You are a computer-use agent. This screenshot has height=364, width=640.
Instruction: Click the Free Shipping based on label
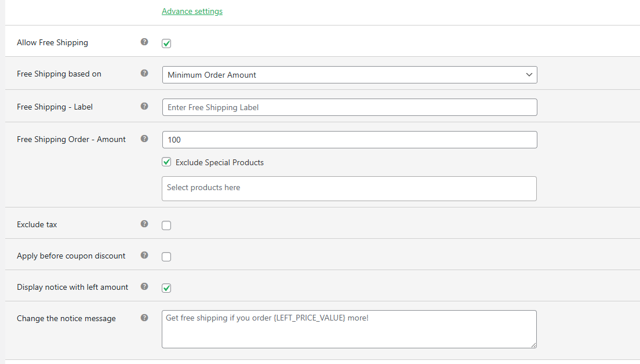pos(59,74)
